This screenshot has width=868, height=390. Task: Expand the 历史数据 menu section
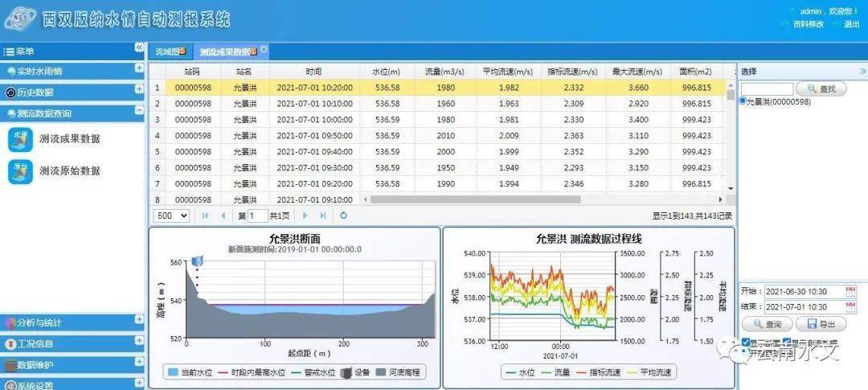click(x=139, y=92)
